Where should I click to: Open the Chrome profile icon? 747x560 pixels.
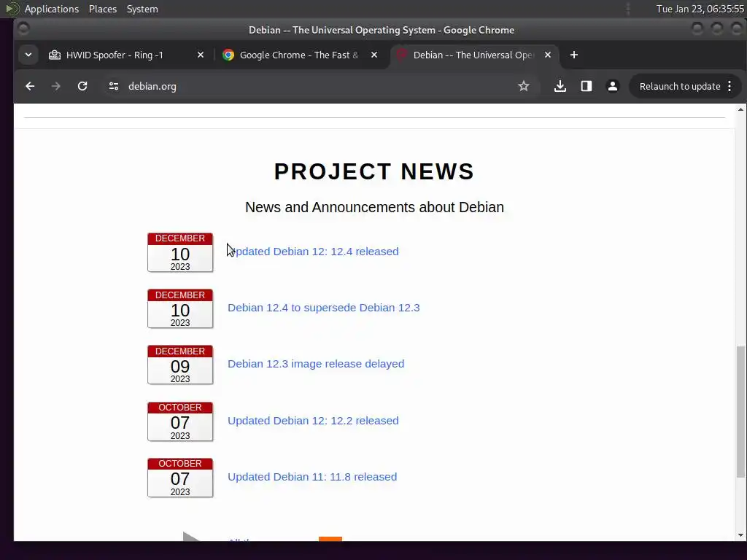click(613, 86)
